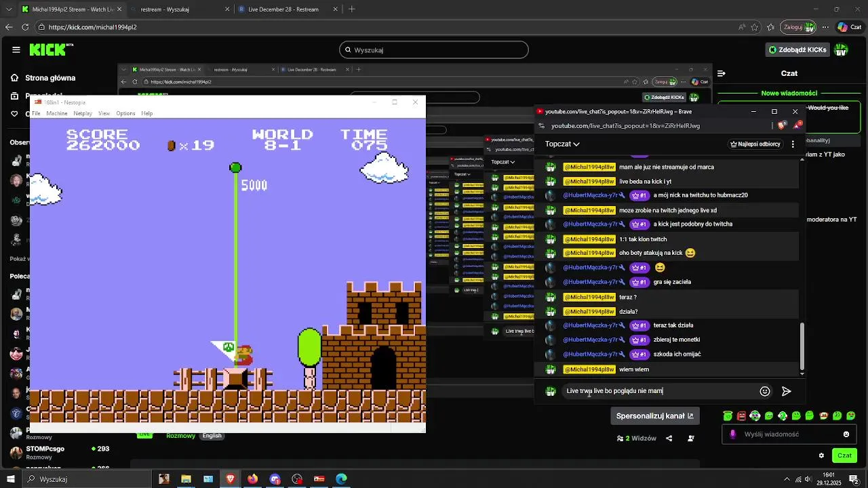Open File Explorer from the taskbar
This screenshot has width=868, height=488.
coord(186,479)
